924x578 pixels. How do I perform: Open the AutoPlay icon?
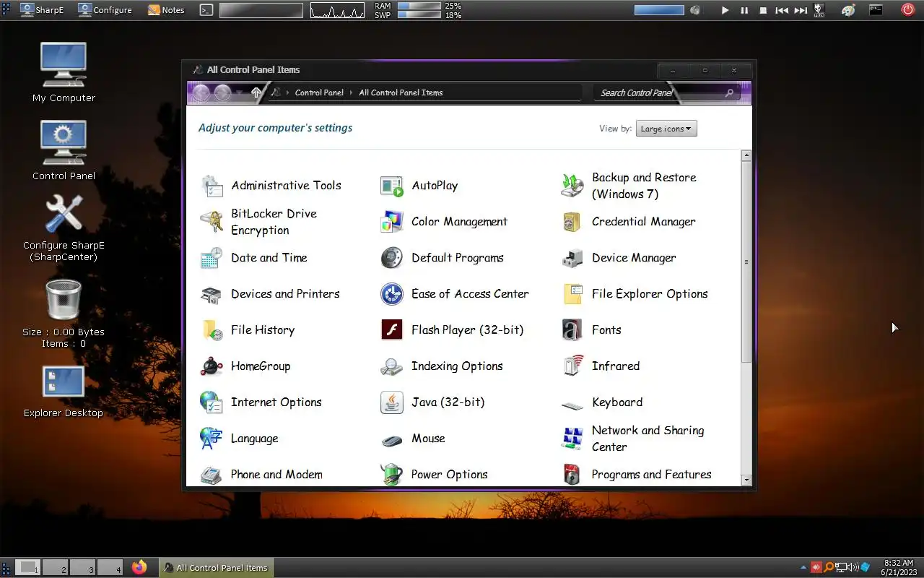392,186
